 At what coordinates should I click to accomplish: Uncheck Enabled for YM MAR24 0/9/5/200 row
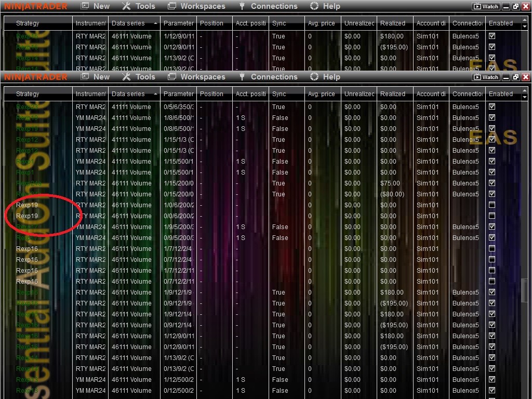[x=492, y=237]
